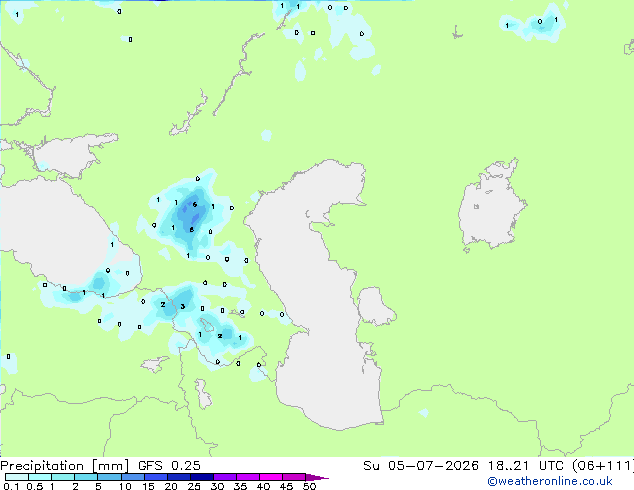Select the 5–10 mm legend color swatch
Viewport: 634px width, 490px height.
click(109, 477)
